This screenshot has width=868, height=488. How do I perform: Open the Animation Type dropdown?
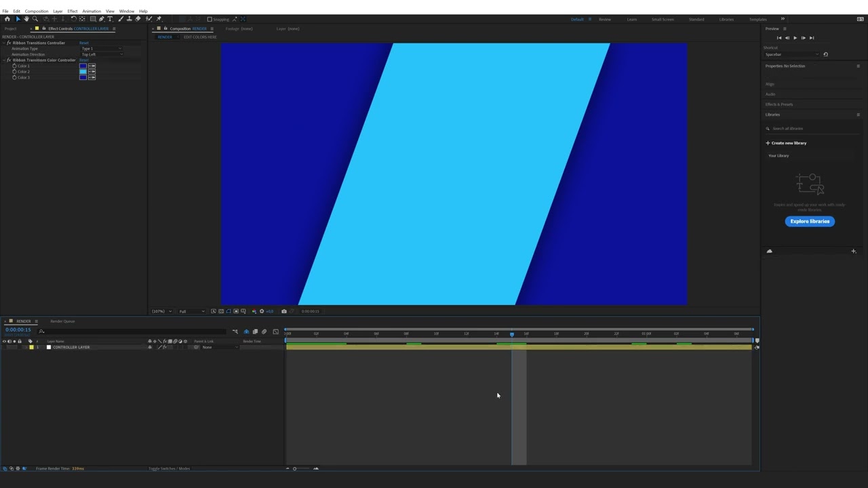(x=101, y=49)
